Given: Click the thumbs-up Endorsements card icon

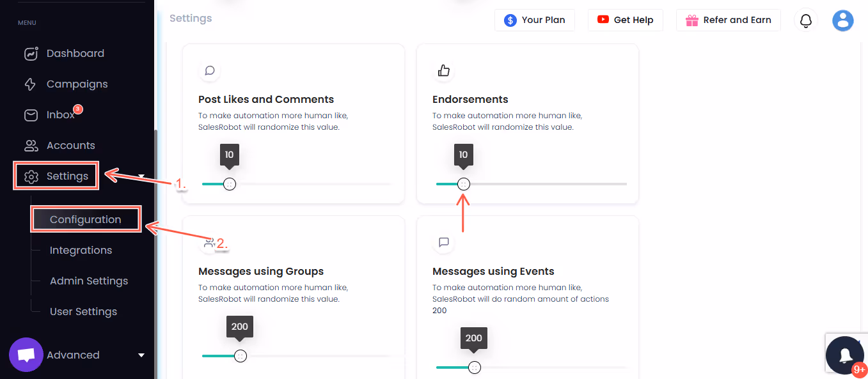Looking at the screenshot, I should coord(444,71).
